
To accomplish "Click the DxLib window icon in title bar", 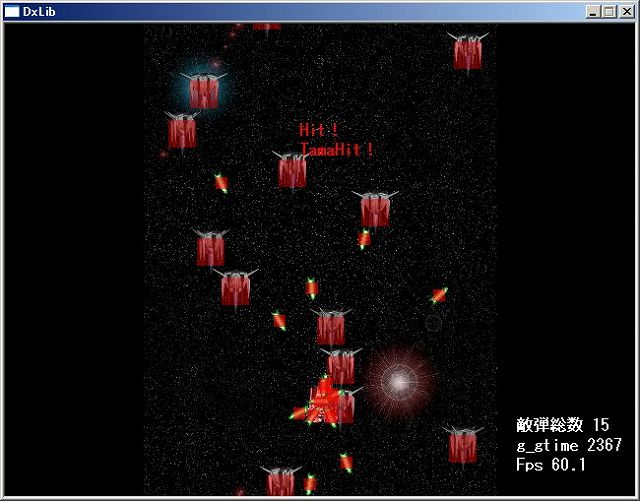I will (x=11, y=11).
